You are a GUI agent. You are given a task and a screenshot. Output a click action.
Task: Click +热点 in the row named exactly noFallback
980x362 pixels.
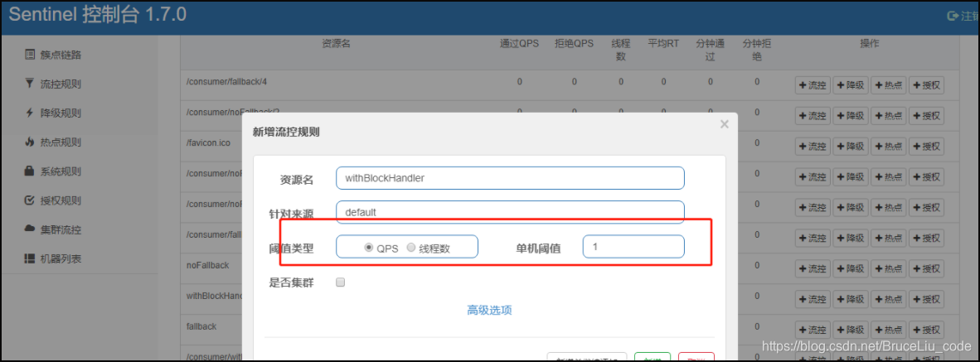(x=889, y=269)
